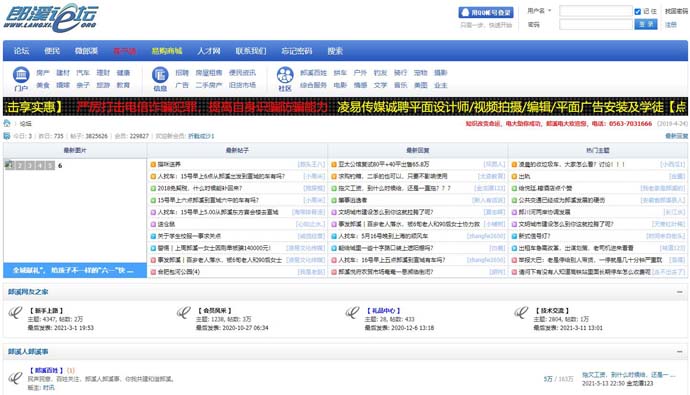
Task: Open the 微郎溪 navigation tab
Action: 86,51
